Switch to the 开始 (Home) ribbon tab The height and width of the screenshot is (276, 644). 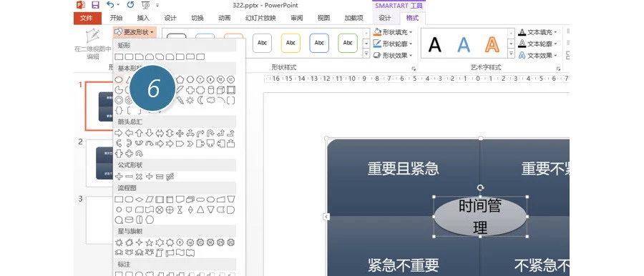116,18
